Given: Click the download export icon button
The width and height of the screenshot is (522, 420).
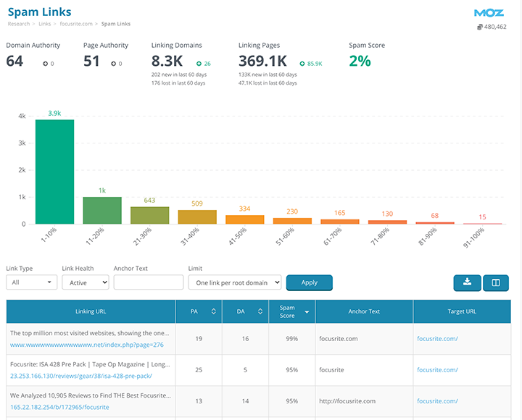Looking at the screenshot, I should 467,282.
